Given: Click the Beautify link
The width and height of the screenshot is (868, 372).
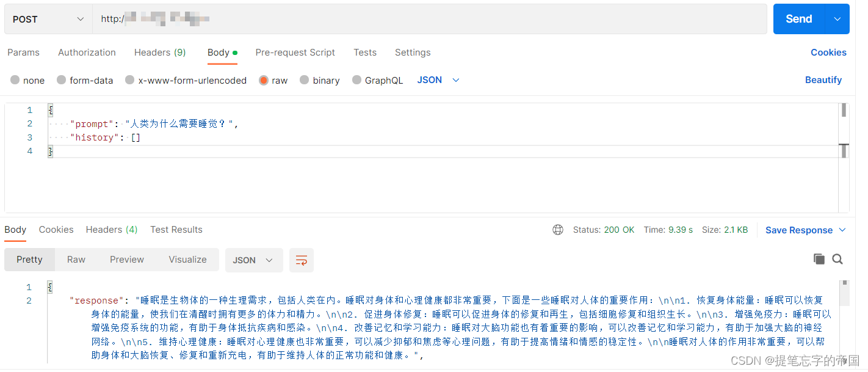Looking at the screenshot, I should click(x=823, y=80).
